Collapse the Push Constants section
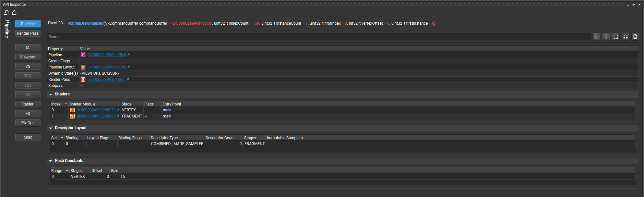The image size is (644, 197). tap(51, 161)
